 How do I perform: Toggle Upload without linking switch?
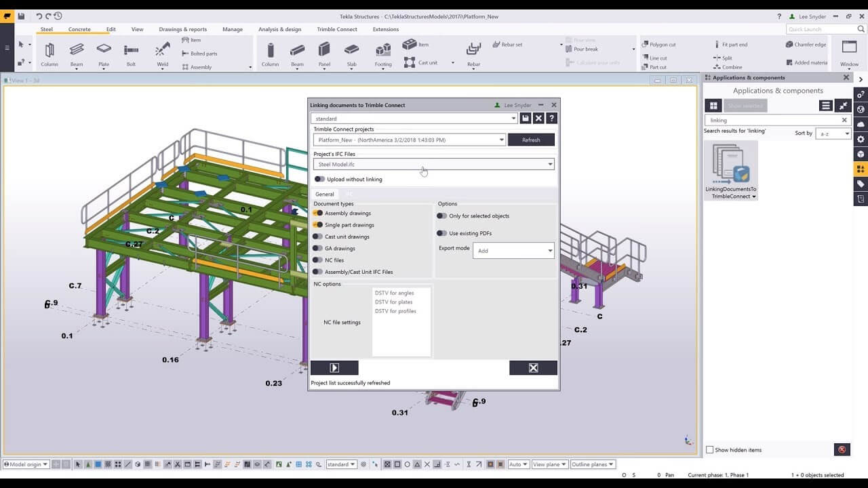tap(319, 179)
